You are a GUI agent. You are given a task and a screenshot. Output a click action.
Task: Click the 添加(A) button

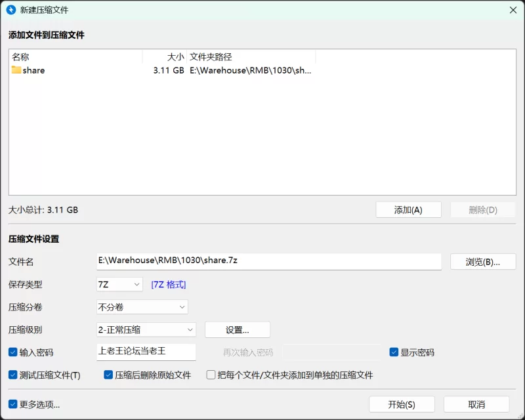click(x=408, y=209)
